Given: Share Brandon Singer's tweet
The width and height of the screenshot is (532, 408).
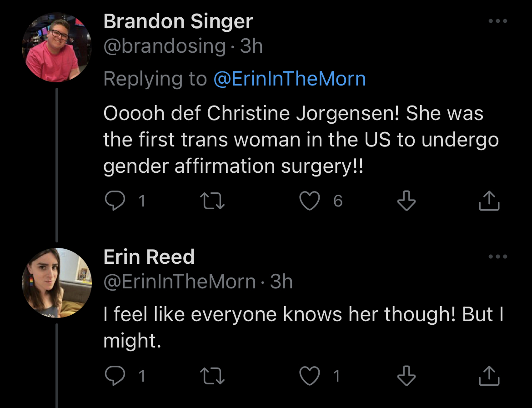Looking at the screenshot, I should [x=489, y=201].
